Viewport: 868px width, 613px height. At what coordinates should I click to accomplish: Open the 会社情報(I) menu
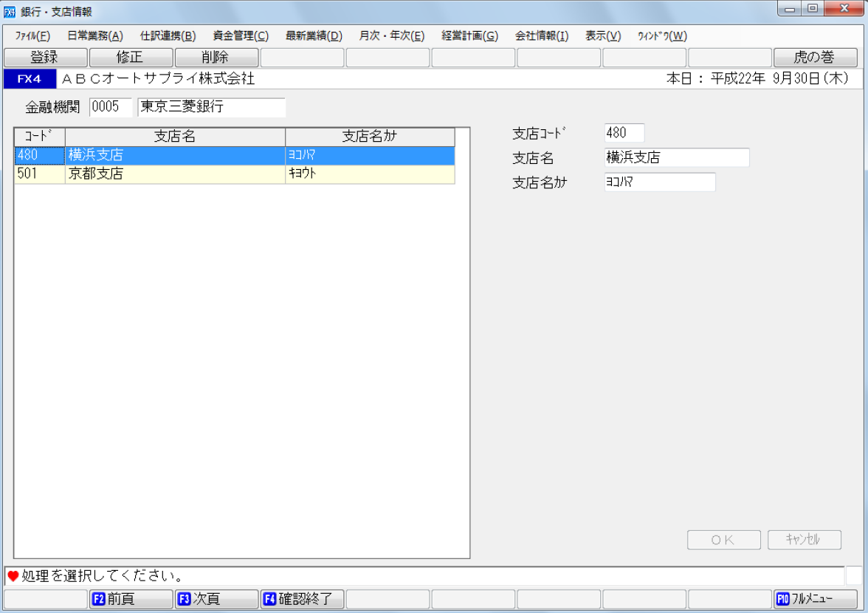(x=541, y=36)
